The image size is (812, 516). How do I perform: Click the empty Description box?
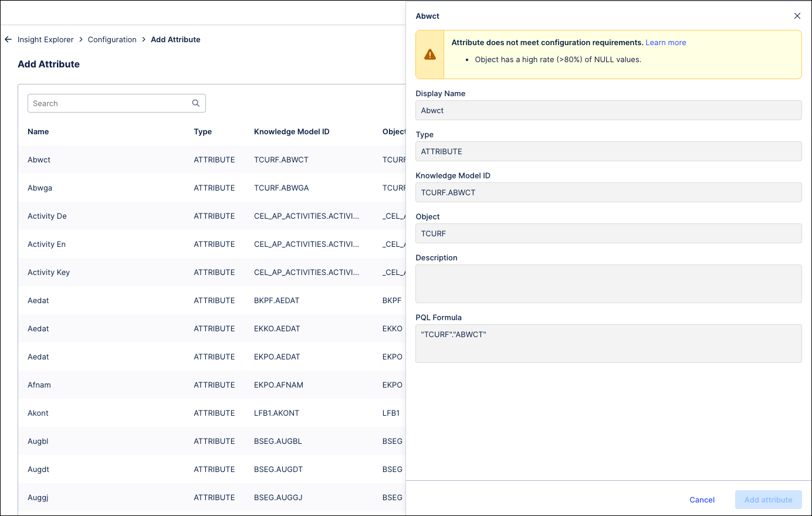(608, 284)
